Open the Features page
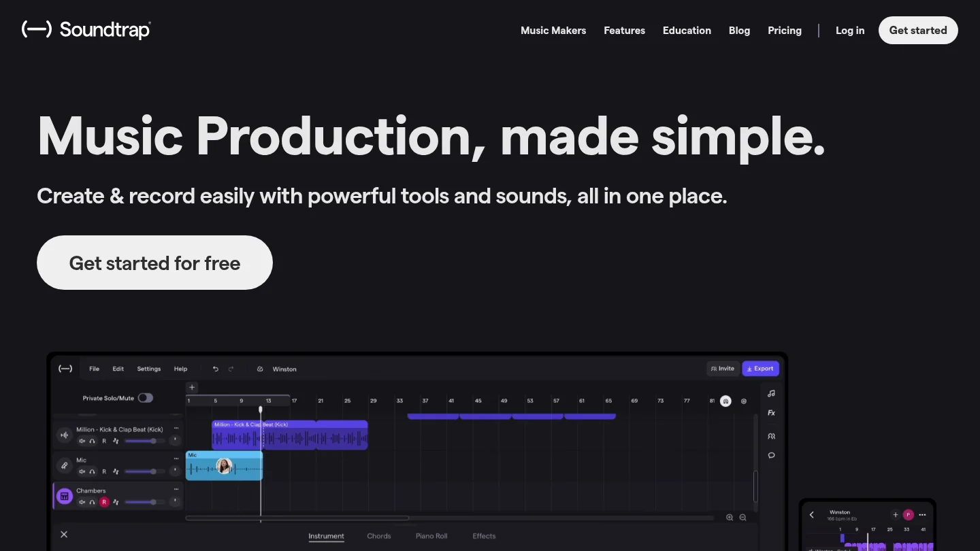 (624, 31)
